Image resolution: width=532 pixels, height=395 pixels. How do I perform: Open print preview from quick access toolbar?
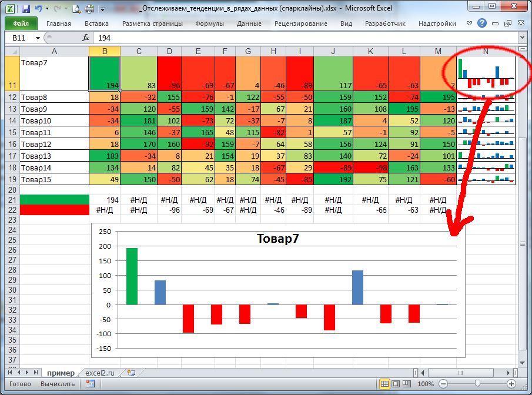[76, 9]
